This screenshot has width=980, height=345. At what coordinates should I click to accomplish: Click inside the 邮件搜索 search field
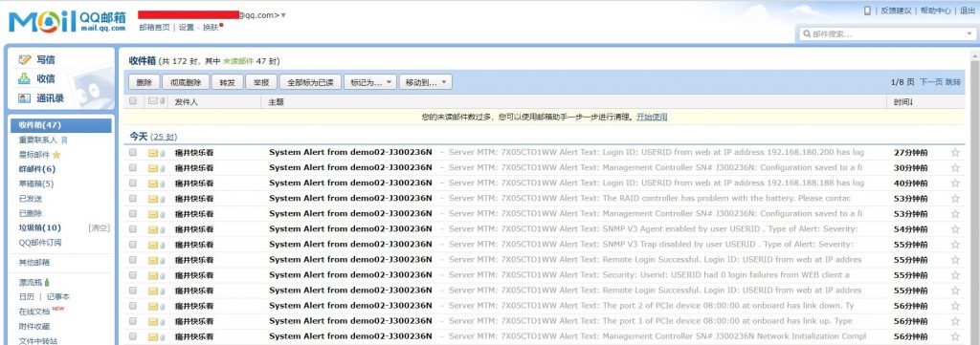click(887, 34)
